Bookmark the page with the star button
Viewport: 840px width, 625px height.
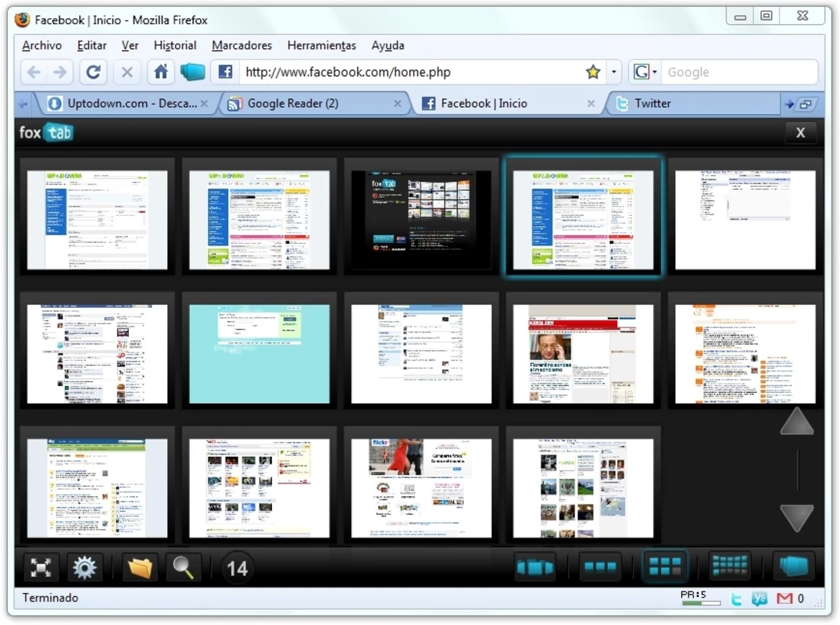[x=592, y=72]
